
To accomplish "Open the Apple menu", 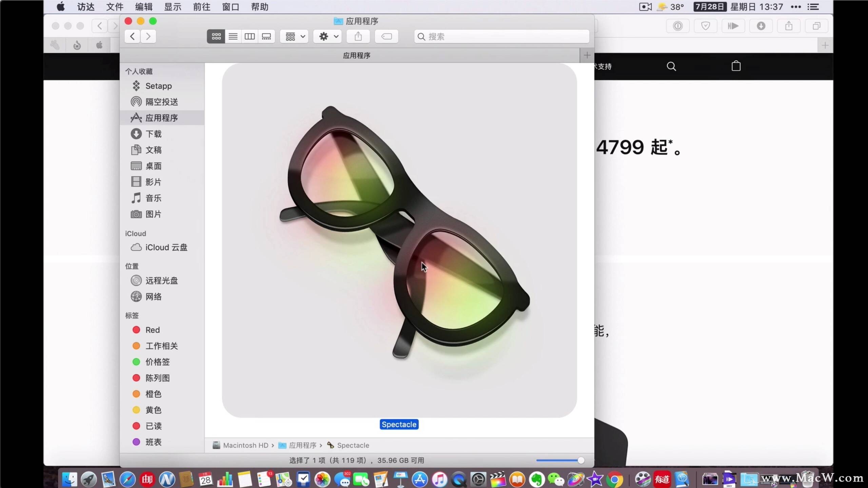I will (x=61, y=7).
